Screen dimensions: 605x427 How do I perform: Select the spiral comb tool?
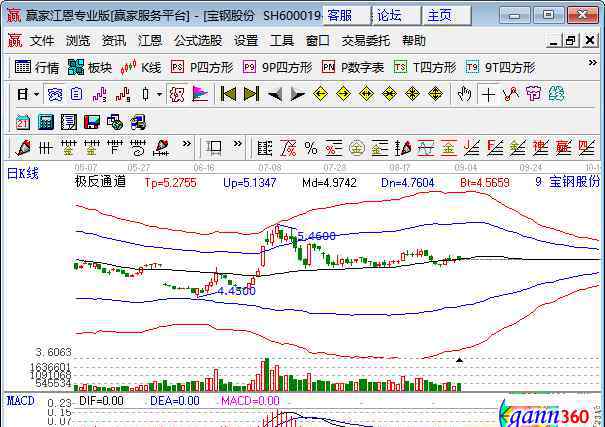pyautogui.click(x=138, y=148)
